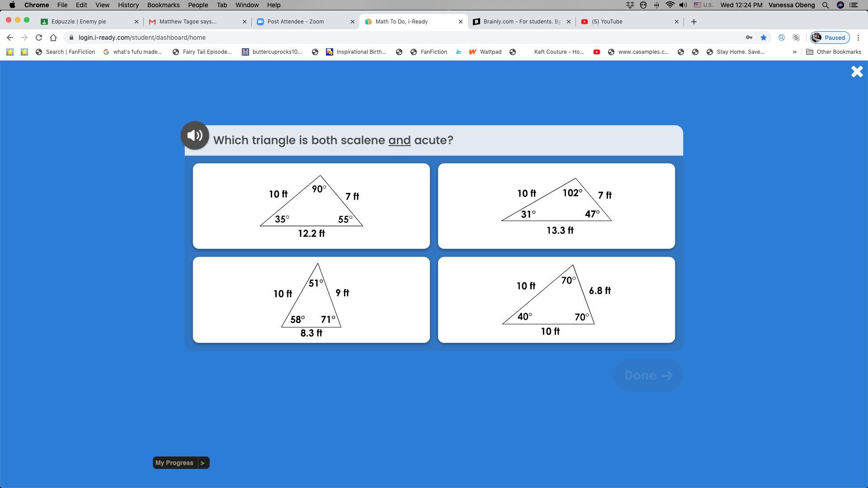The image size is (868, 488).
Task: Open the Other Bookmarks folder
Action: click(x=833, y=52)
